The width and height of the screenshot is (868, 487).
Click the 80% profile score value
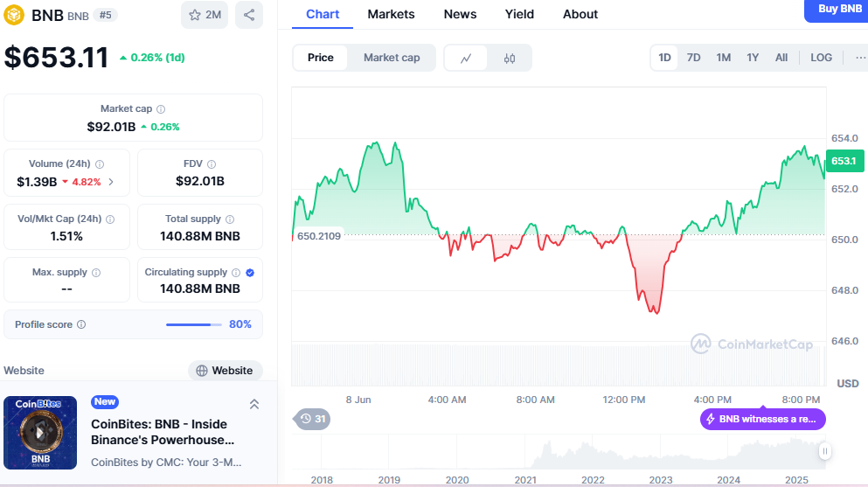[240, 324]
